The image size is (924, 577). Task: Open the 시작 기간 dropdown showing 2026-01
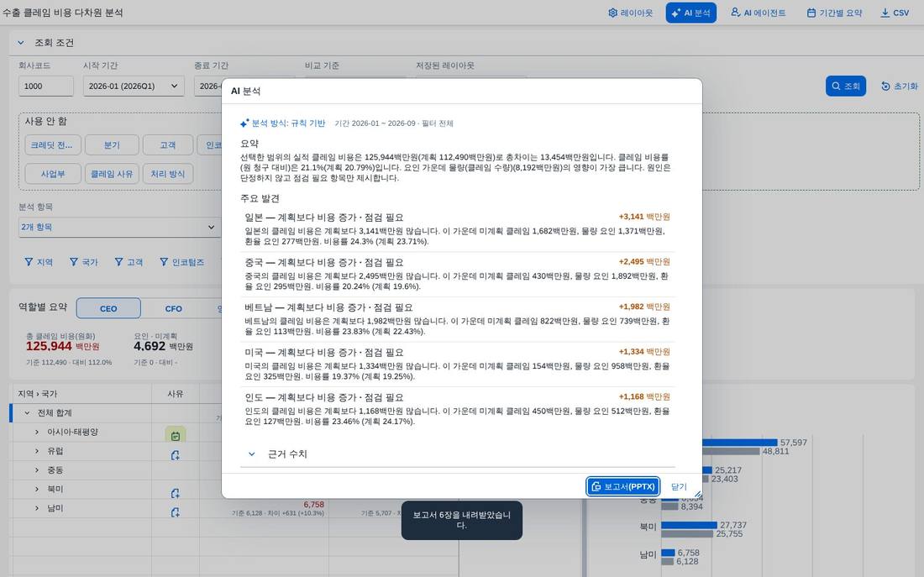click(x=134, y=86)
